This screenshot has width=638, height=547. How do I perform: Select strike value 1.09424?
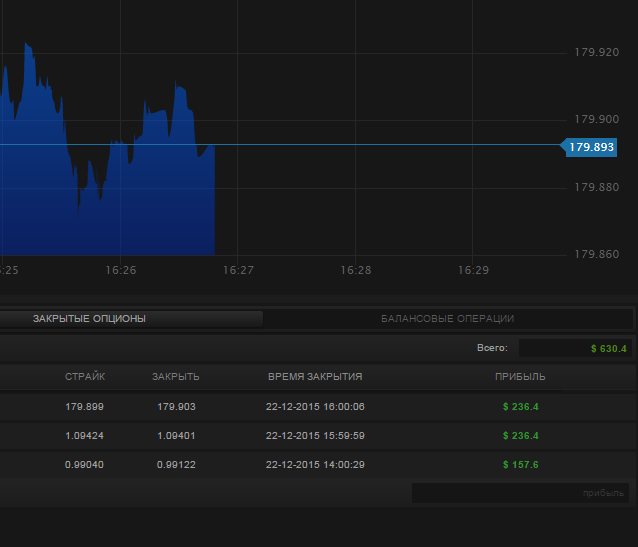click(x=84, y=435)
